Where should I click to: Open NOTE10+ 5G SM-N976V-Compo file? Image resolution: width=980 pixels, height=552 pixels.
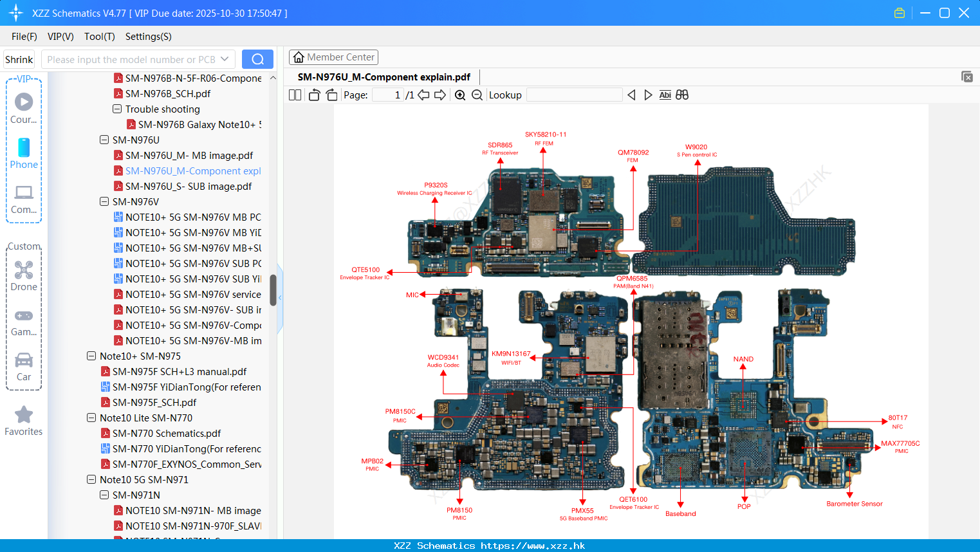(x=193, y=326)
